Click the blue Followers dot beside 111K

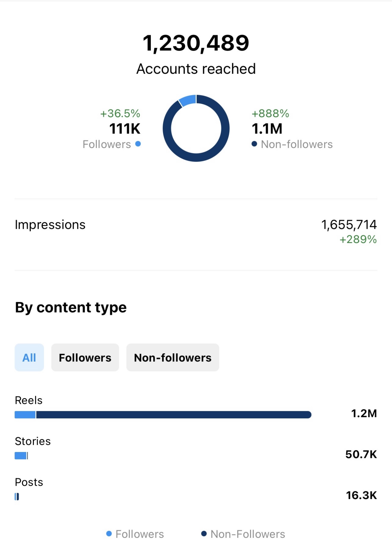point(138,144)
